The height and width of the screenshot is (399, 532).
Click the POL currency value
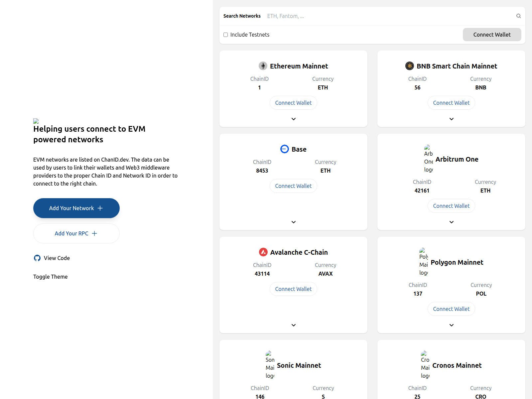tap(481, 294)
